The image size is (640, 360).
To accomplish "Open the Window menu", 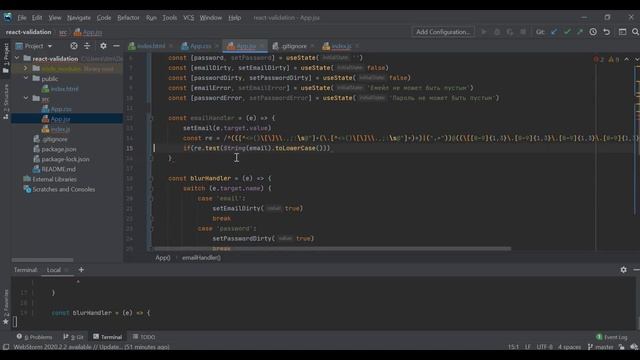I will (211, 18).
